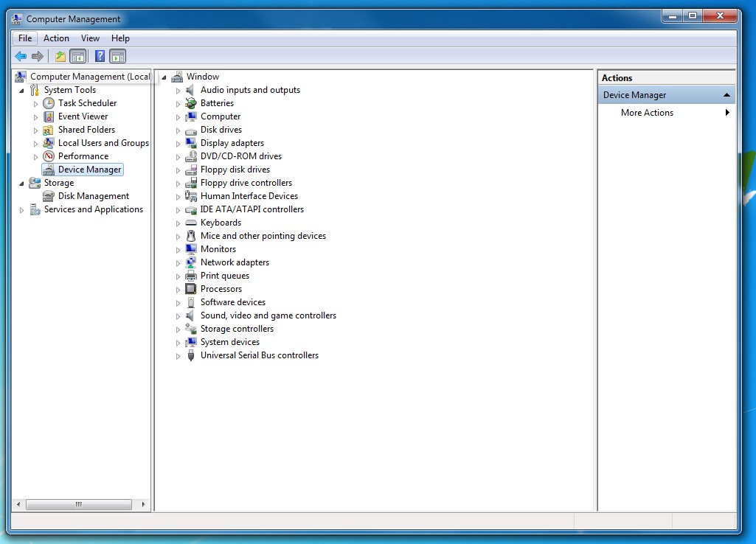Click the Performance icon in System Tools

click(49, 156)
